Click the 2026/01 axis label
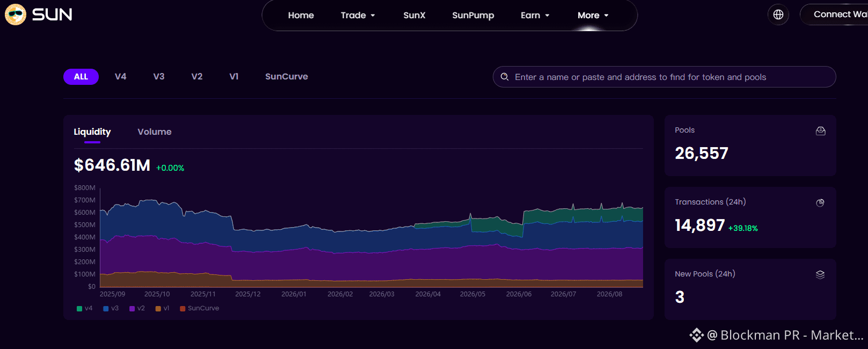The height and width of the screenshot is (349, 868). pos(294,294)
